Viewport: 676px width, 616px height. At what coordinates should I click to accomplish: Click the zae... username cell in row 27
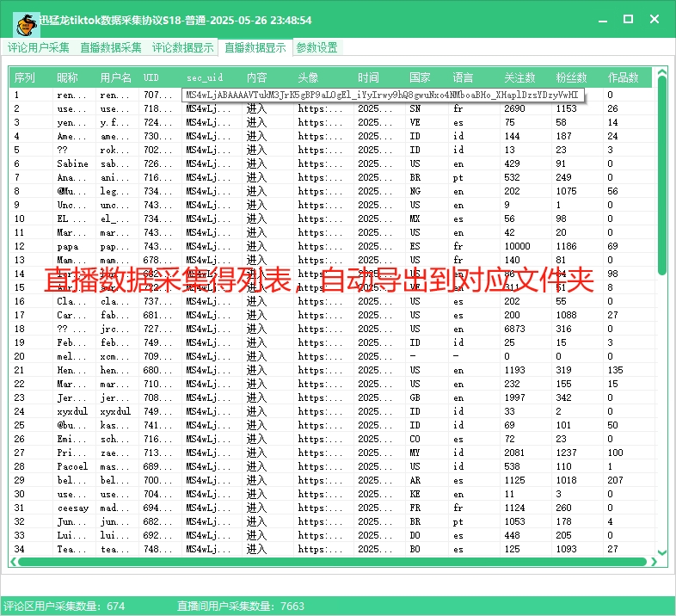[x=114, y=453]
